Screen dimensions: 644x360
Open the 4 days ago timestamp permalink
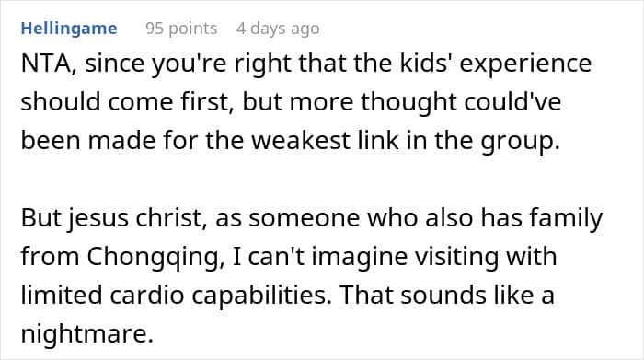pos(278,29)
